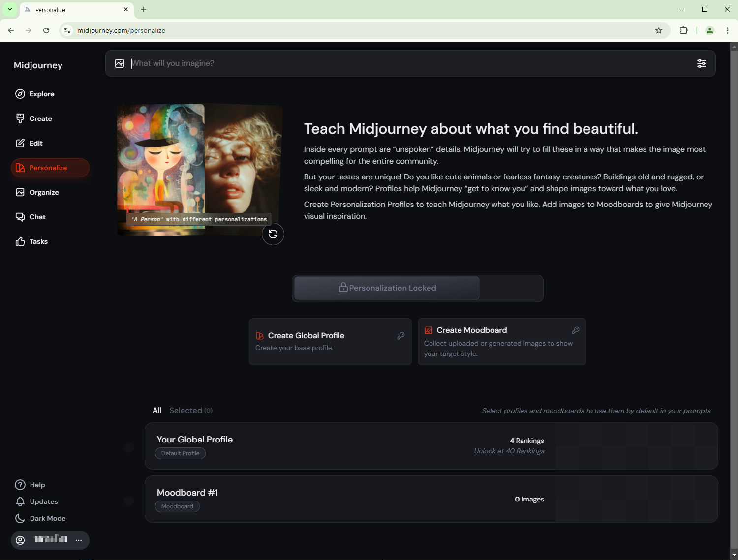The image size is (738, 560).
Task: Click the Personalization Locked button
Action: coord(387,288)
